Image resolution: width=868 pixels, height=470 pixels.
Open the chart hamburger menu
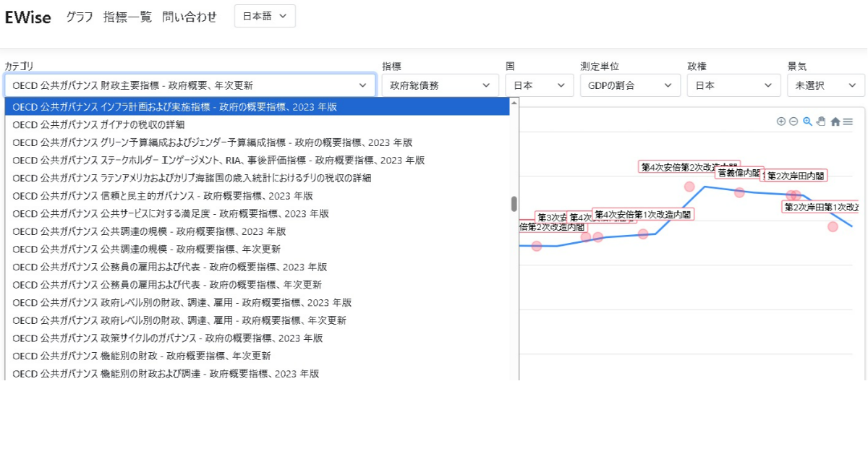[848, 121]
